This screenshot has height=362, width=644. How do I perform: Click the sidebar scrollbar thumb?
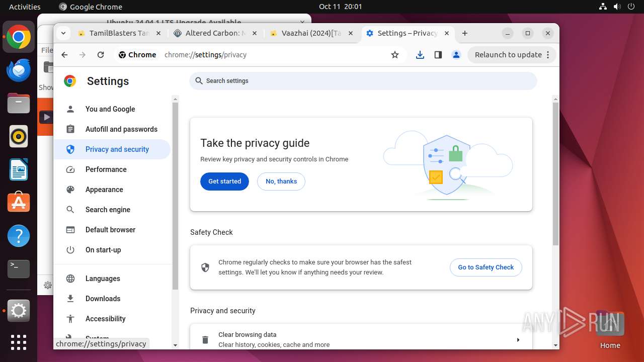175,196
